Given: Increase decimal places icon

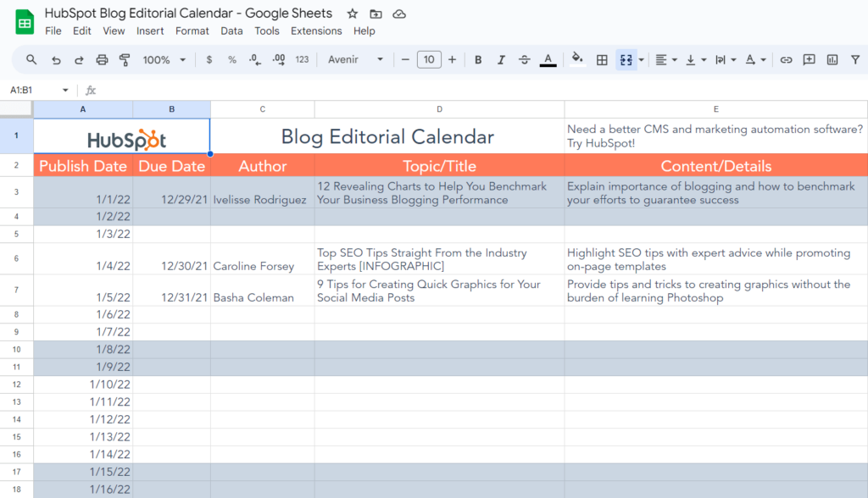Looking at the screenshot, I should [278, 60].
